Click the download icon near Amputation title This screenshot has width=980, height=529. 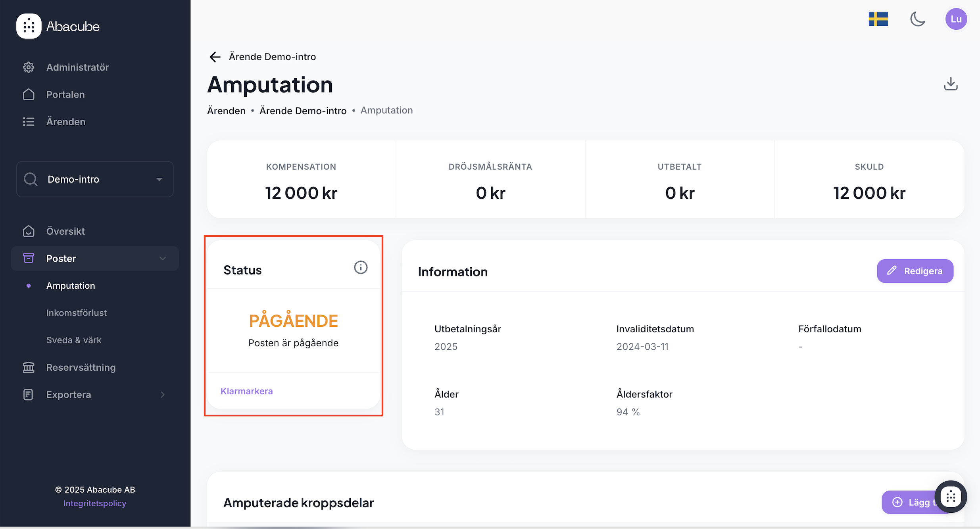951,84
